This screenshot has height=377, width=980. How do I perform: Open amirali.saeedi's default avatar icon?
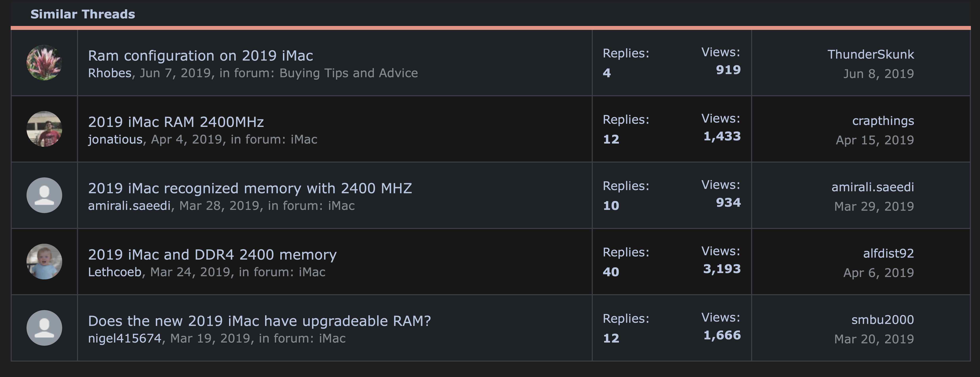point(44,195)
